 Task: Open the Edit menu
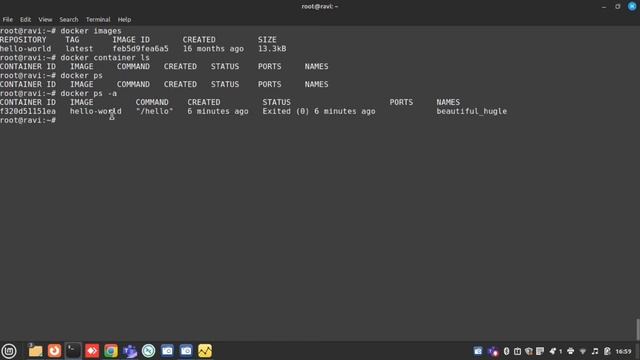25,20
